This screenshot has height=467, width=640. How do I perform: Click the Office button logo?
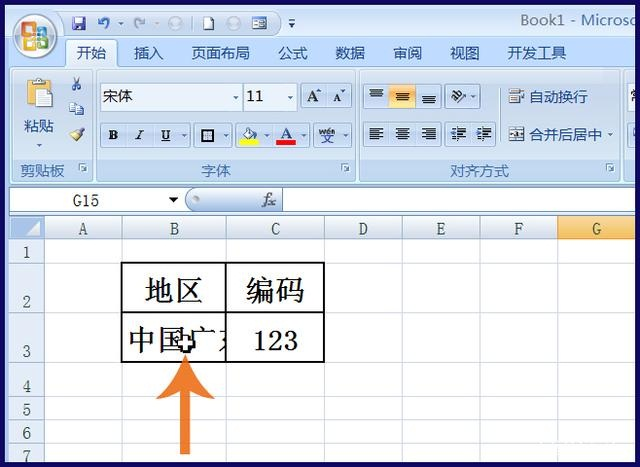[35, 36]
